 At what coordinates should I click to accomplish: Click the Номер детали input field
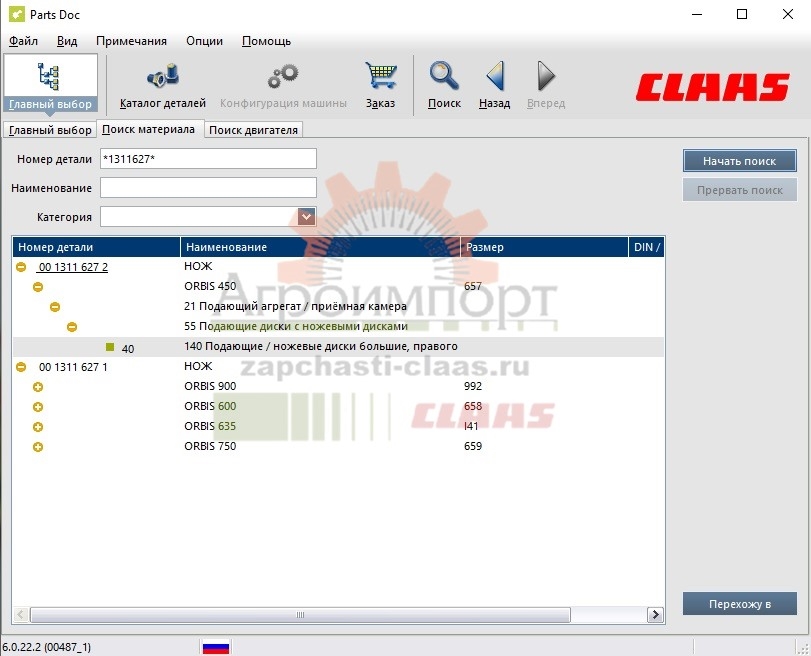208,158
